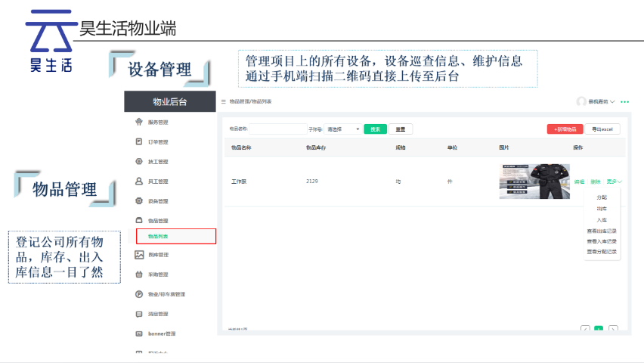
Task: Open the username dropdown at top right
Action: pos(601,101)
